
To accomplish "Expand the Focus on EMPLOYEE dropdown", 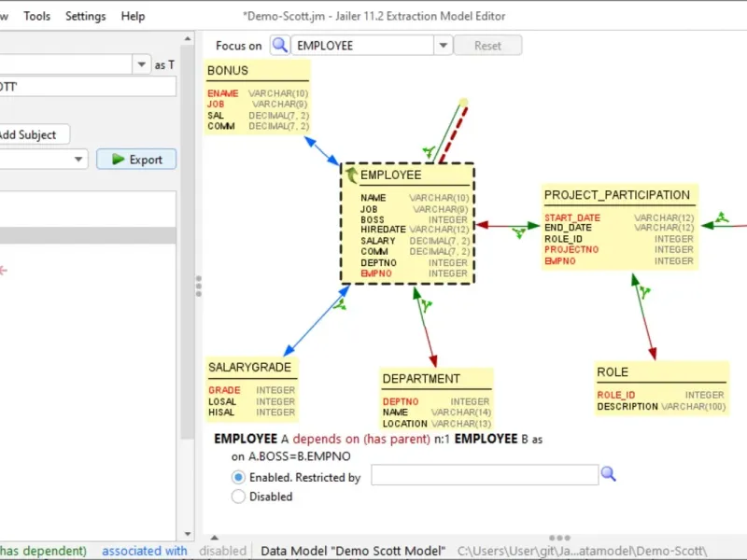I will tap(443, 46).
